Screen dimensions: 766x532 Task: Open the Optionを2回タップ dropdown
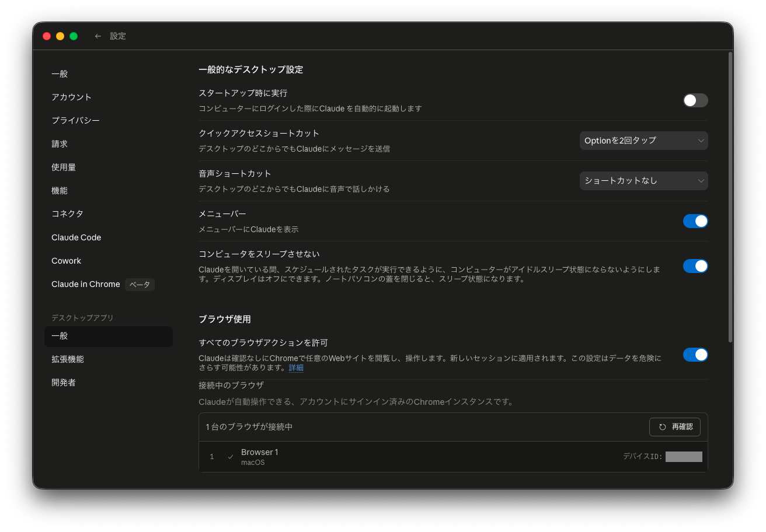(643, 141)
